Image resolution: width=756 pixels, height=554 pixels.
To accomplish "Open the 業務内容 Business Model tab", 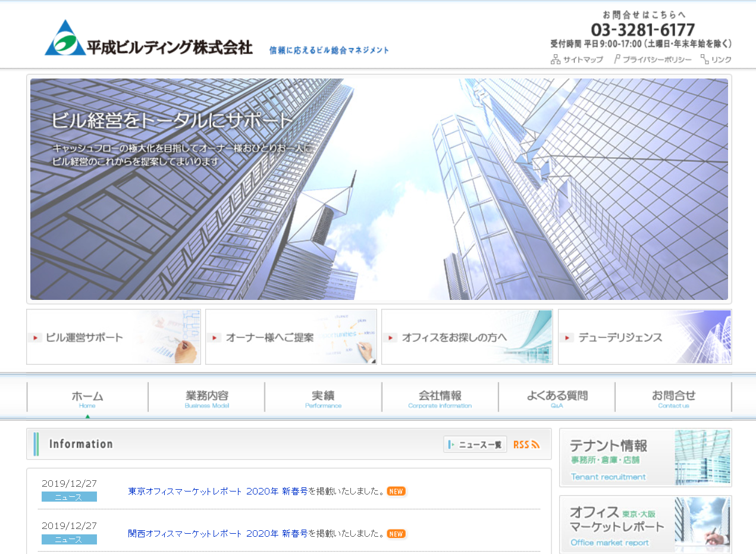I will [206, 398].
